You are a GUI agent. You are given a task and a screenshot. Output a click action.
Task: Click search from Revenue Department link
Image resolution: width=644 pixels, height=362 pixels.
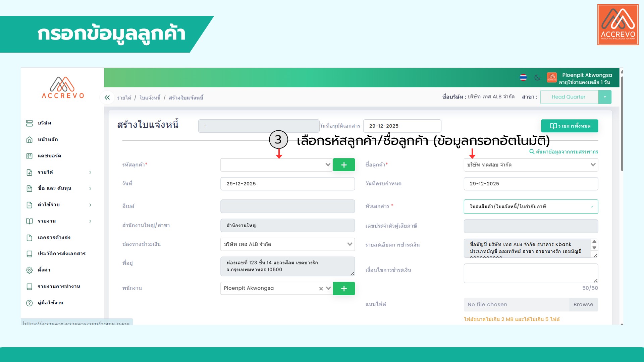(563, 152)
